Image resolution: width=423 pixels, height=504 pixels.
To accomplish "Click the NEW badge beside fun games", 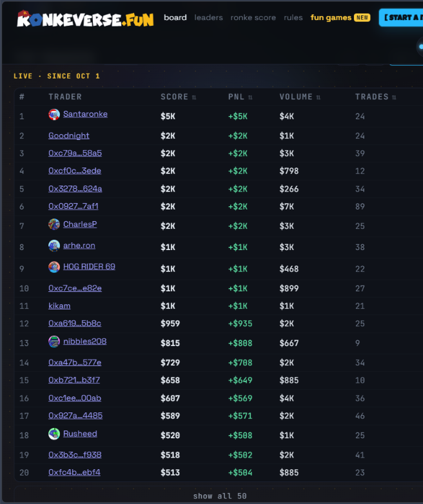I will [x=362, y=17].
